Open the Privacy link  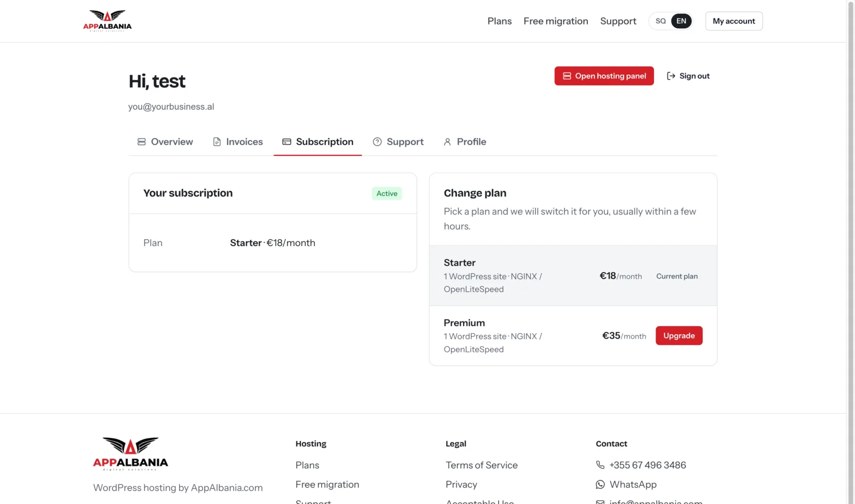[461, 484]
